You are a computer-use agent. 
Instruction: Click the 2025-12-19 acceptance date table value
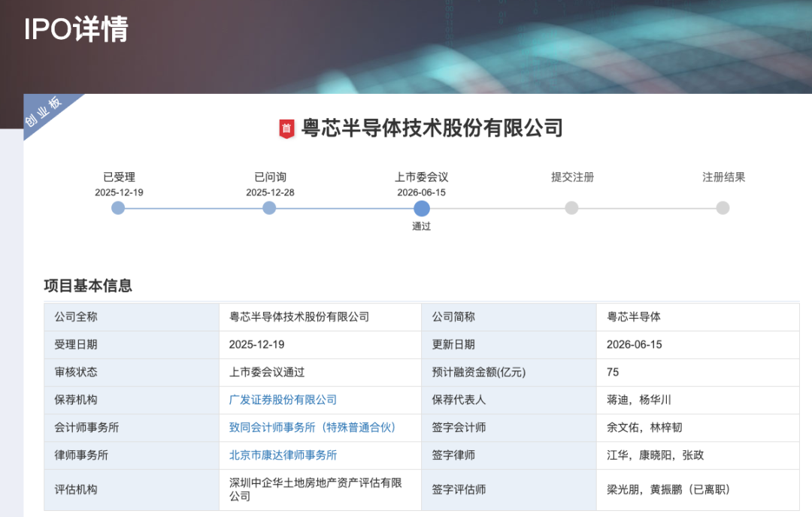[257, 345]
